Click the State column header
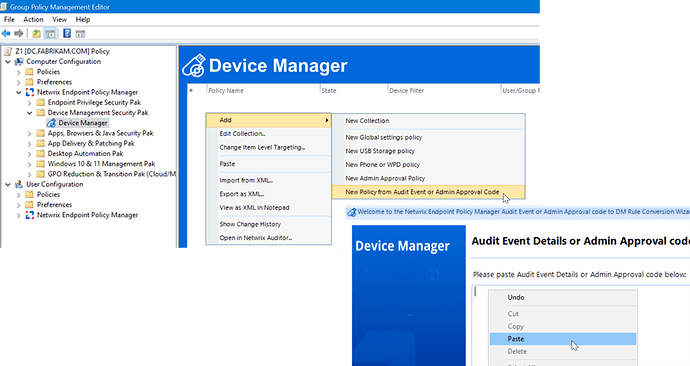Viewport: 690px width, 366px height. click(x=353, y=91)
